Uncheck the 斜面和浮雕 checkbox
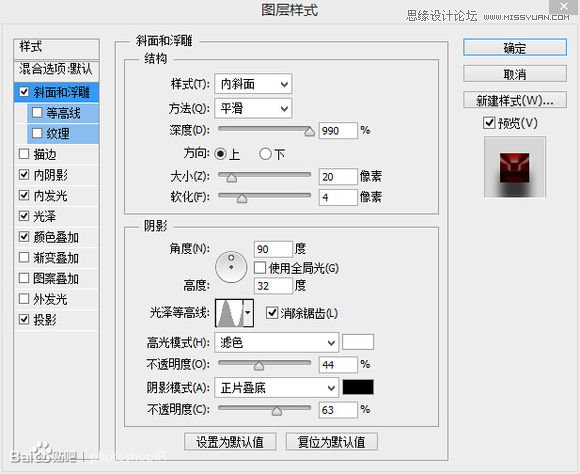Viewport: 580px width, 474px height. (24, 92)
